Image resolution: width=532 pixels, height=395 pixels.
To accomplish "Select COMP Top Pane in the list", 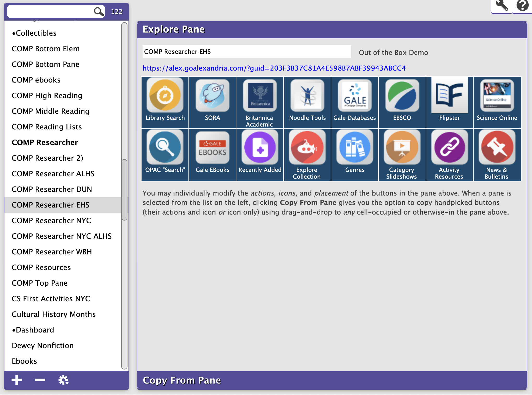I will (63, 283).
